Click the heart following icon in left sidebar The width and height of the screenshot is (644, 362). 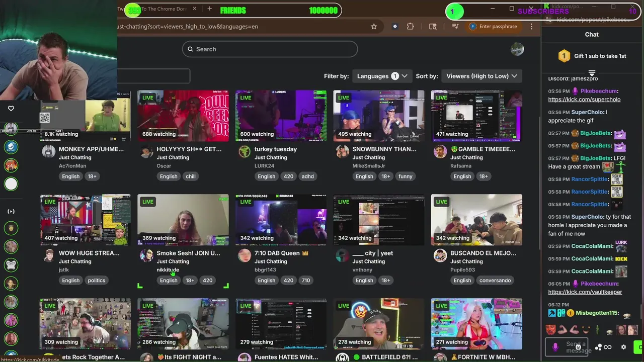pyautogui.click(x=11, y=108)
